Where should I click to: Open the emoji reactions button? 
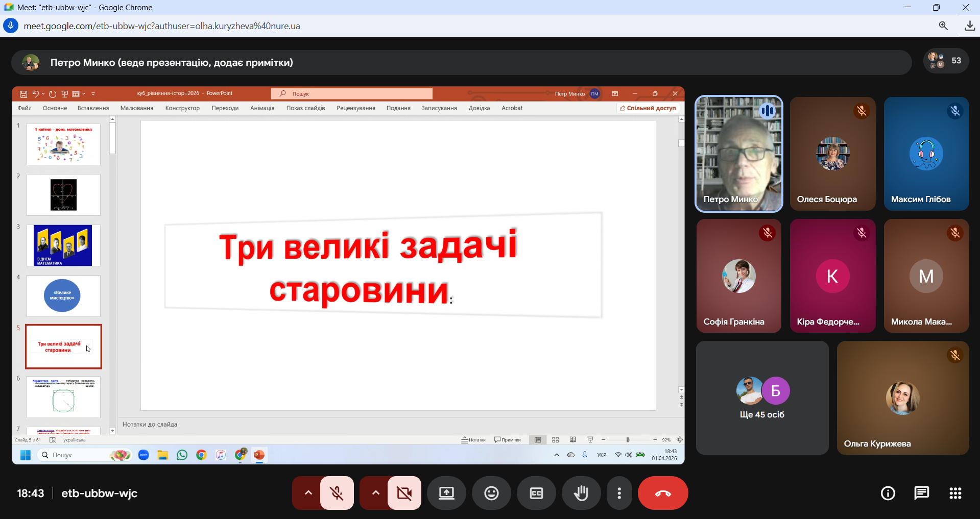[491, 493]
